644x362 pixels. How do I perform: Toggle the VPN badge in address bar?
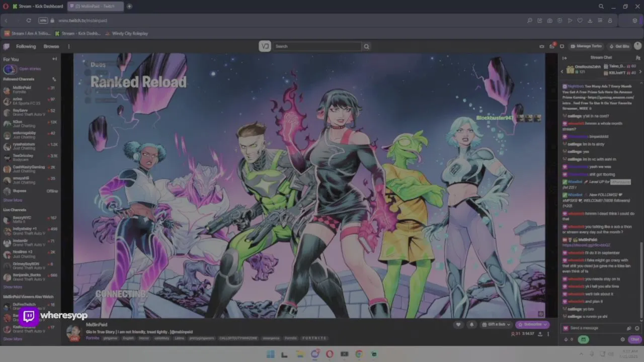[43, 21]
